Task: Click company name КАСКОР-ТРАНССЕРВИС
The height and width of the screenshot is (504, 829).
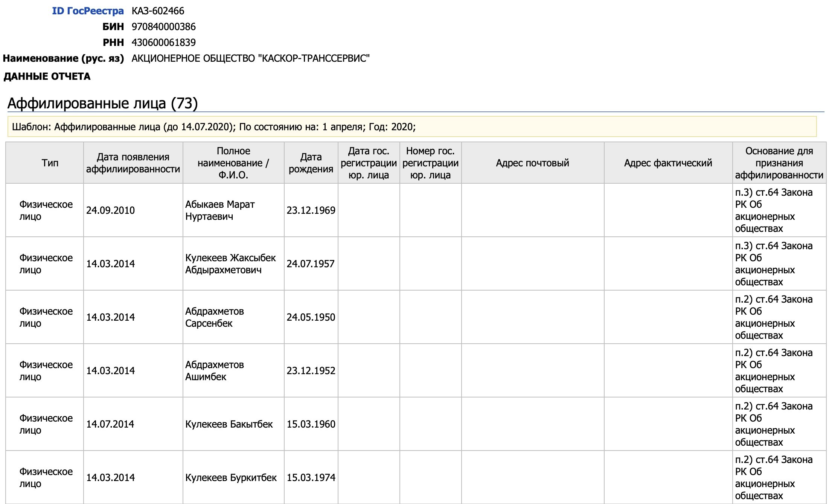Action: 250,58
